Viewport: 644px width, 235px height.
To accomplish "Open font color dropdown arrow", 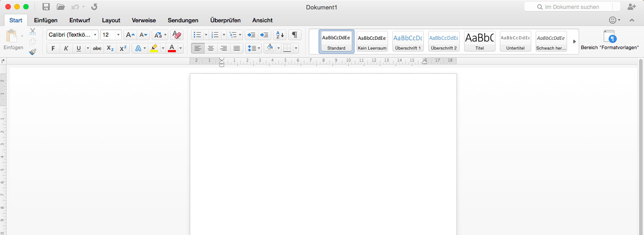I will (x=180, y=48).
